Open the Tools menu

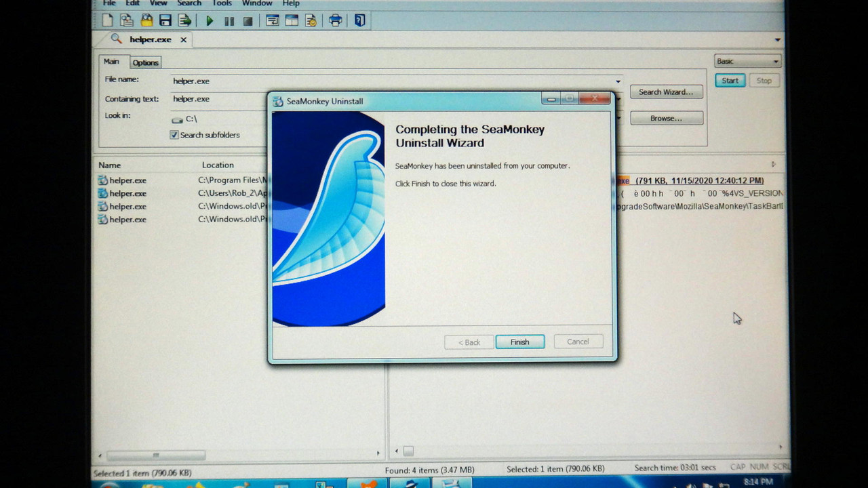pyautogui.click(x=222, y=3)
